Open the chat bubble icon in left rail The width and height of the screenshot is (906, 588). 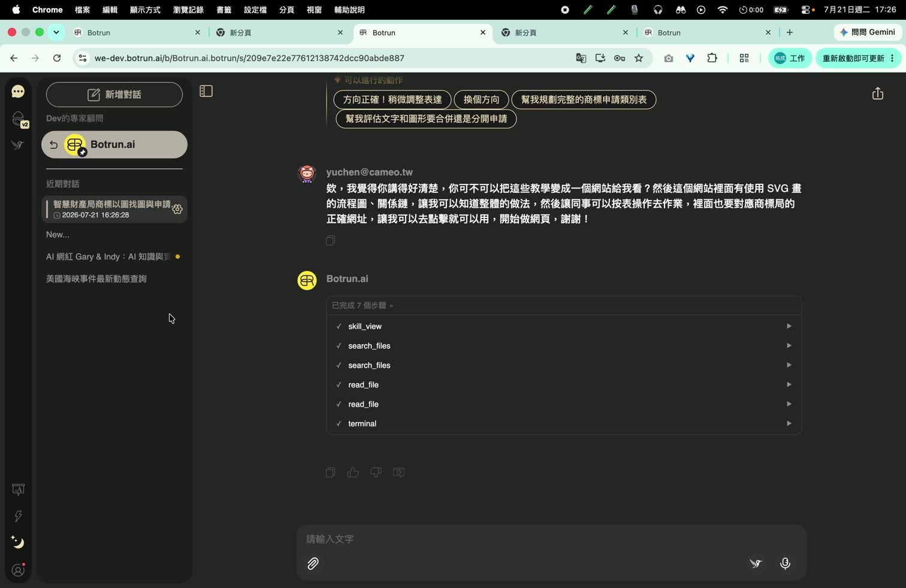[x=18, y=92]
